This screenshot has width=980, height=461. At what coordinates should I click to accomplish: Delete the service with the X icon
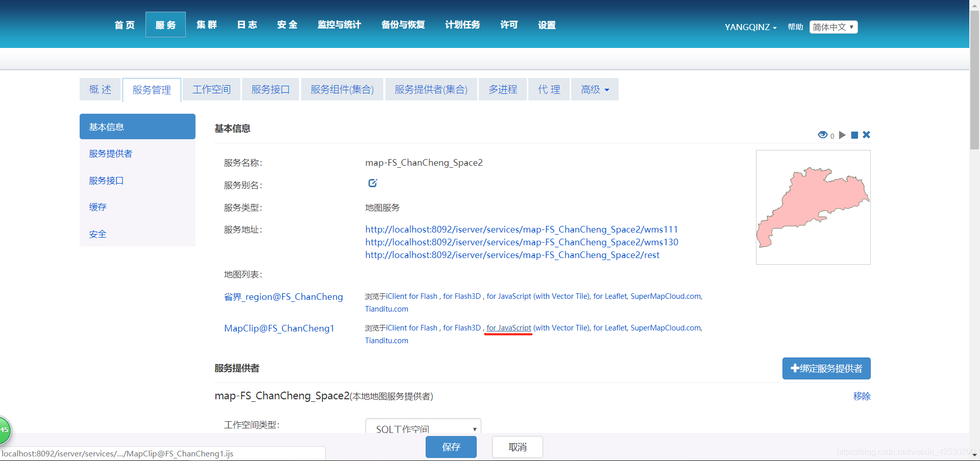[866, 135]
